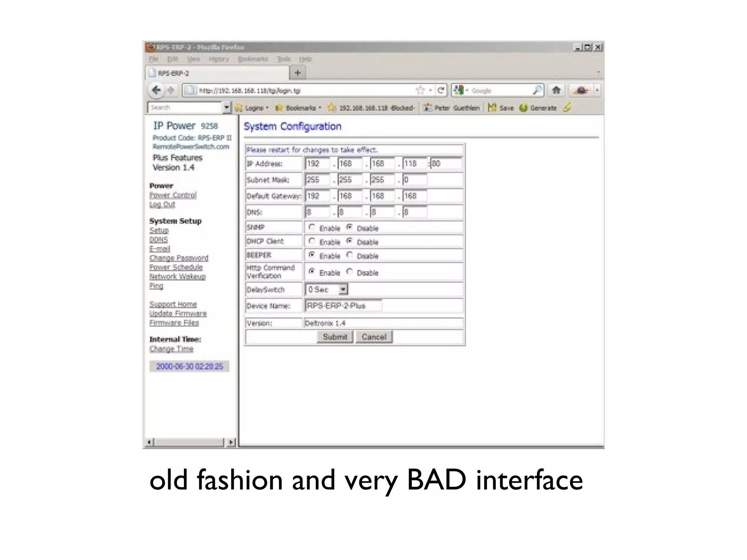Image resolution: width=747 pixels, height=560 pixels.
Task: Bookmark the page with star icon
Action: pyautogui.click(x=420, y=90)
